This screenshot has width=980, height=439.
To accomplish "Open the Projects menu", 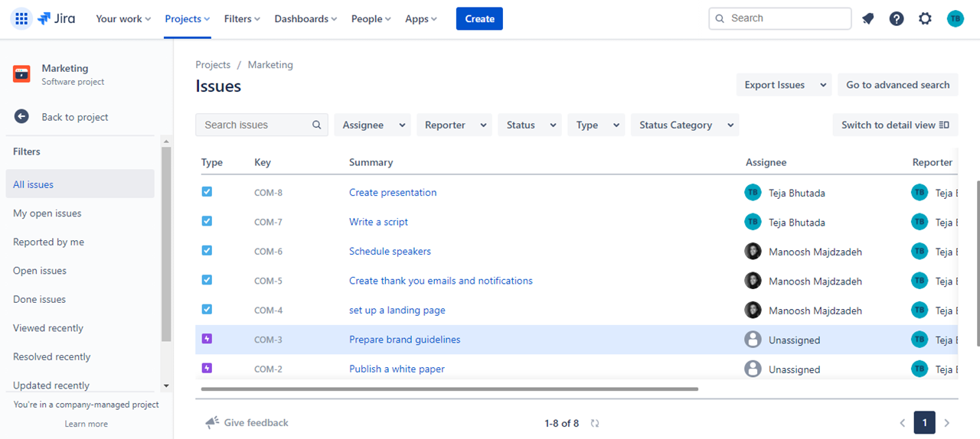I will pyautogui.click(x=188, y=18).
